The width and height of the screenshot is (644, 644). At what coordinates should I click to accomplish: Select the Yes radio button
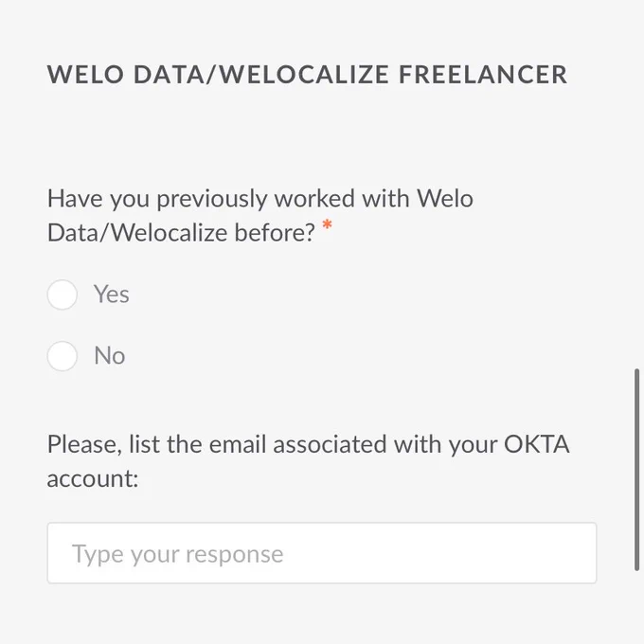(62, 295)
